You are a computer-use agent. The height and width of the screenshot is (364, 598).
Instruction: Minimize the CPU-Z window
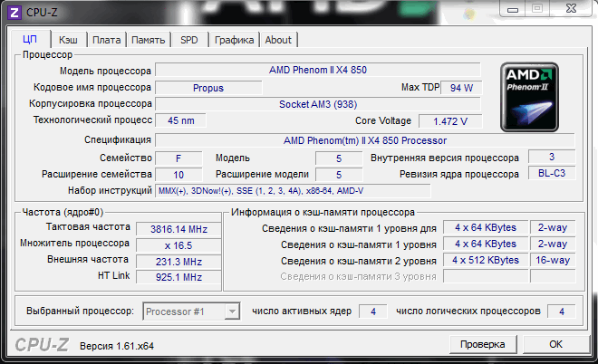513,8
